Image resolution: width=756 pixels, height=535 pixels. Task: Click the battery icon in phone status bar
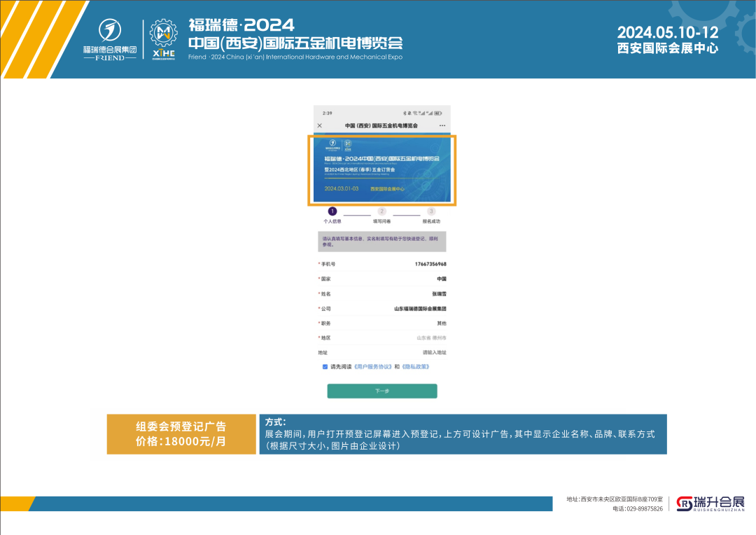pyautogui.click(x=437, y=113)
